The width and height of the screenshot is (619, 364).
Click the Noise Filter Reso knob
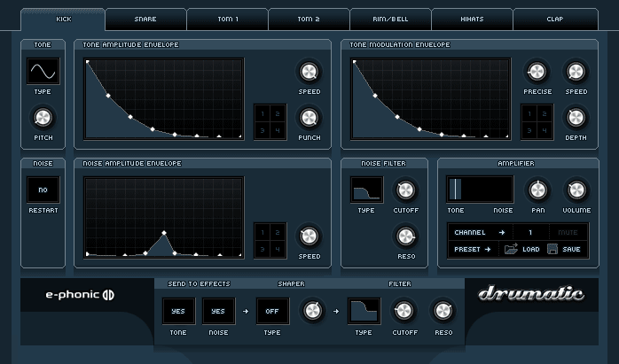pyautogui.click(x=405, y=236)
